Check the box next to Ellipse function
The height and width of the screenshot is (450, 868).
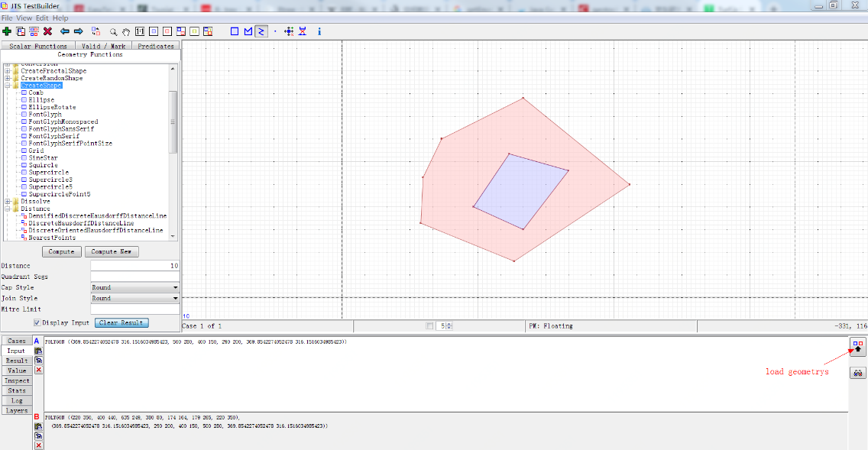(x=24, y=100)
